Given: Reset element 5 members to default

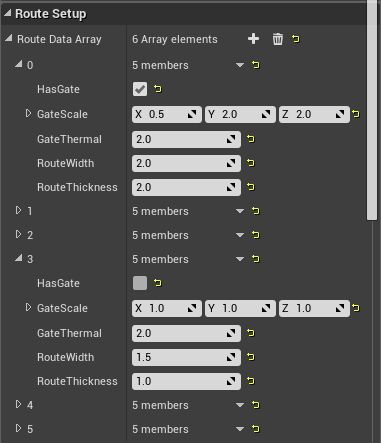Looking at the screenshot, I should pos(256,429).
